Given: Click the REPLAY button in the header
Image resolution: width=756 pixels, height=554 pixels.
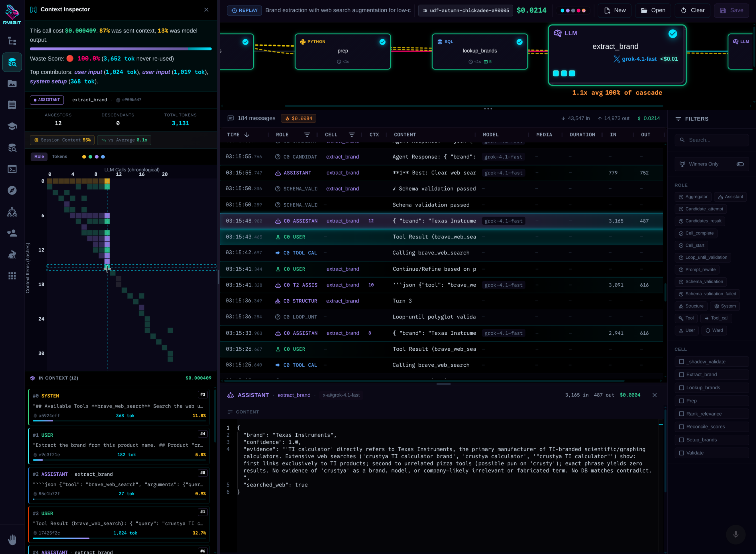Looking at the screenshot, I should click(x=244, y=10).
